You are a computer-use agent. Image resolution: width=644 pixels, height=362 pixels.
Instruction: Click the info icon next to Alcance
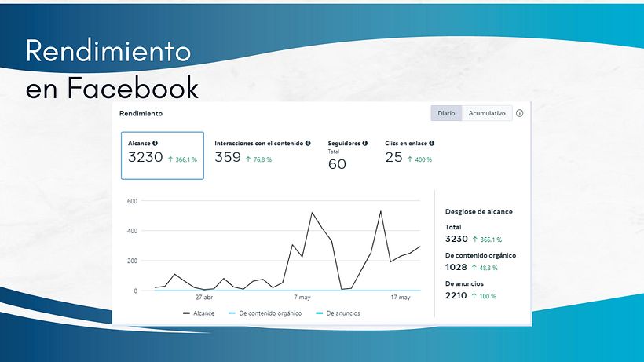click(x=155, y=143)
